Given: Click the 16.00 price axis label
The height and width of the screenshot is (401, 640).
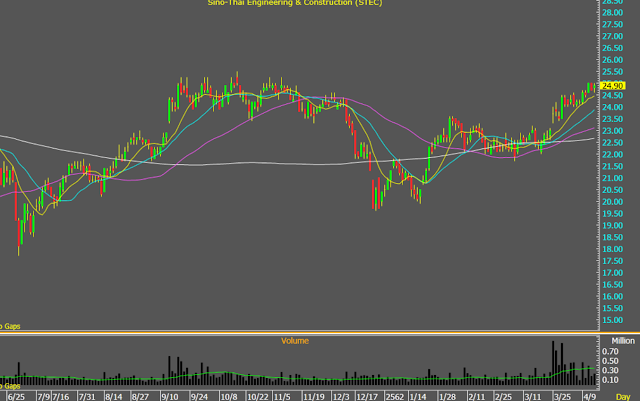Looking at the screenshot, I should click(613, 297).
